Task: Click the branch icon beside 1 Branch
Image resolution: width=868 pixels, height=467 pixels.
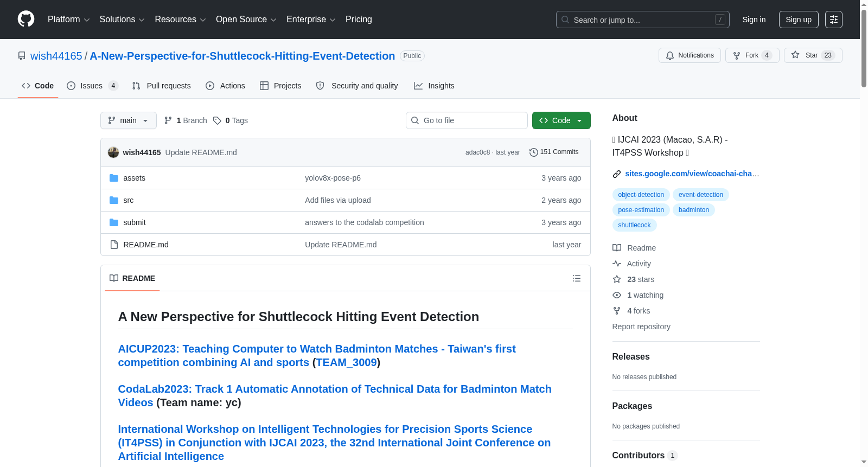Action: coord(168,120)
